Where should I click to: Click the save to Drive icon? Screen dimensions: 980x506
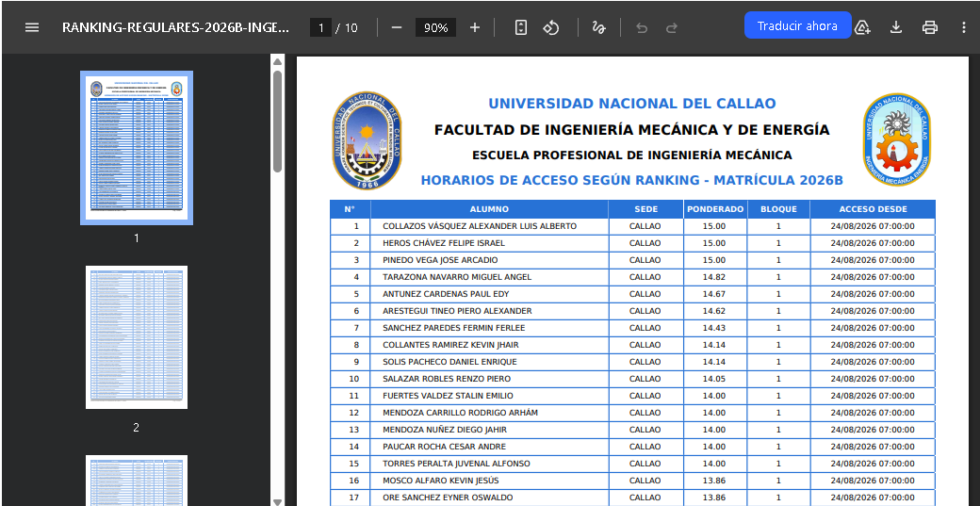pos(862,27)
